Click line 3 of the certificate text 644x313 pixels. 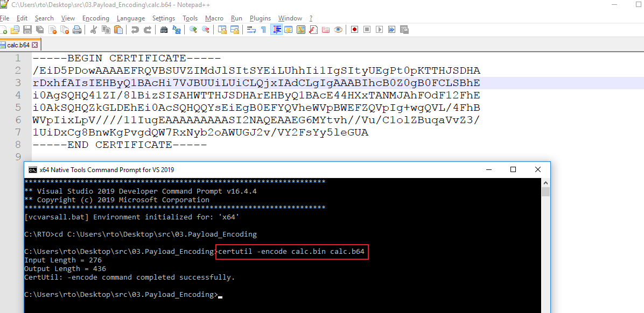point(256,83)
